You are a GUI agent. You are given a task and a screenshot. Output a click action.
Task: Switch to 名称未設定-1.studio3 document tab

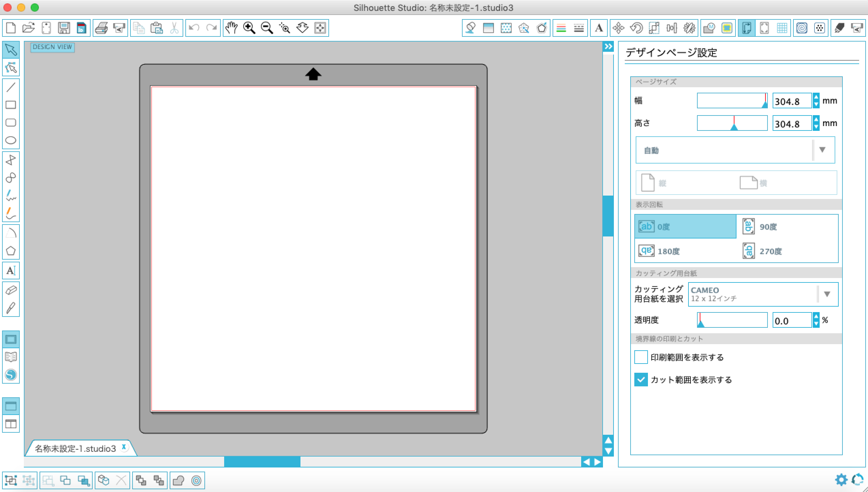click(x=76, y=449)
